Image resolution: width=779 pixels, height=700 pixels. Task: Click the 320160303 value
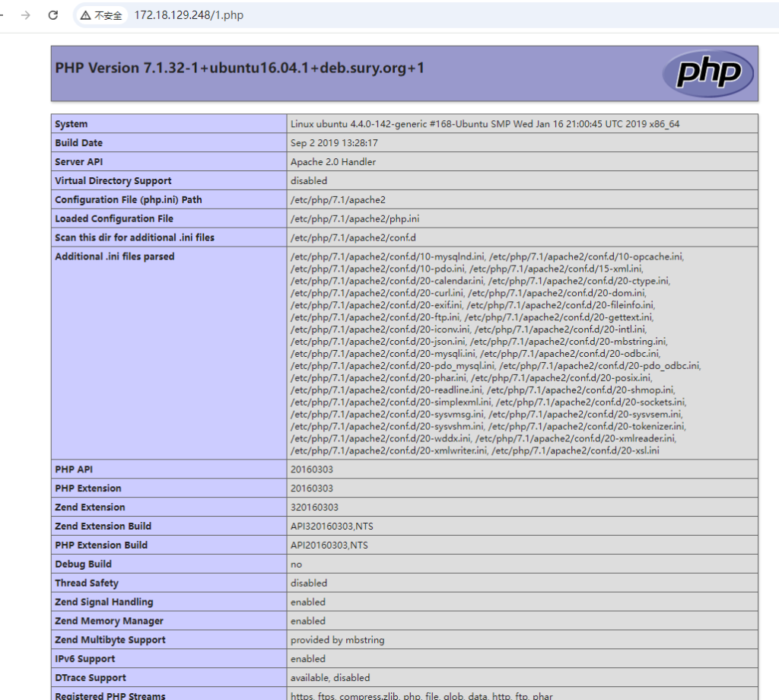[x=314, y=508]
